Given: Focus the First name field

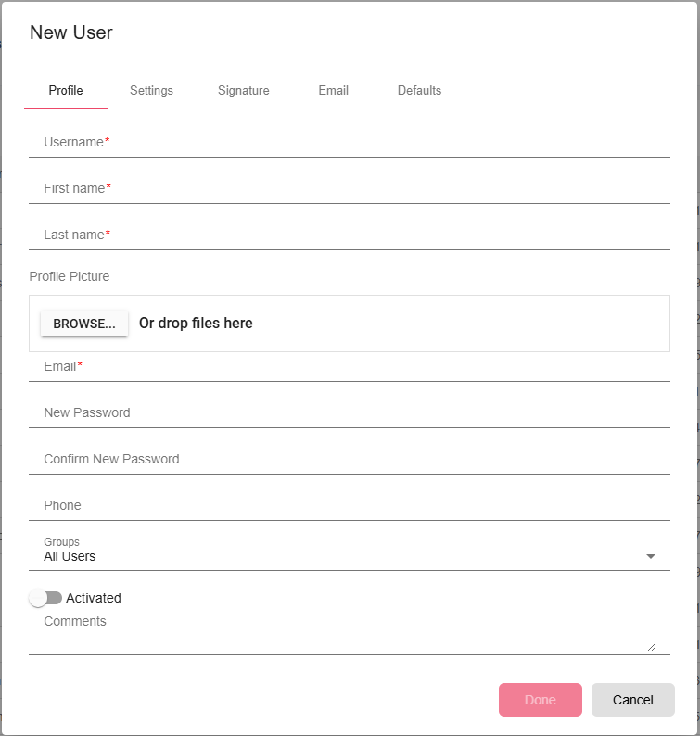Looking at the screenshot, I should coord(350,189).
